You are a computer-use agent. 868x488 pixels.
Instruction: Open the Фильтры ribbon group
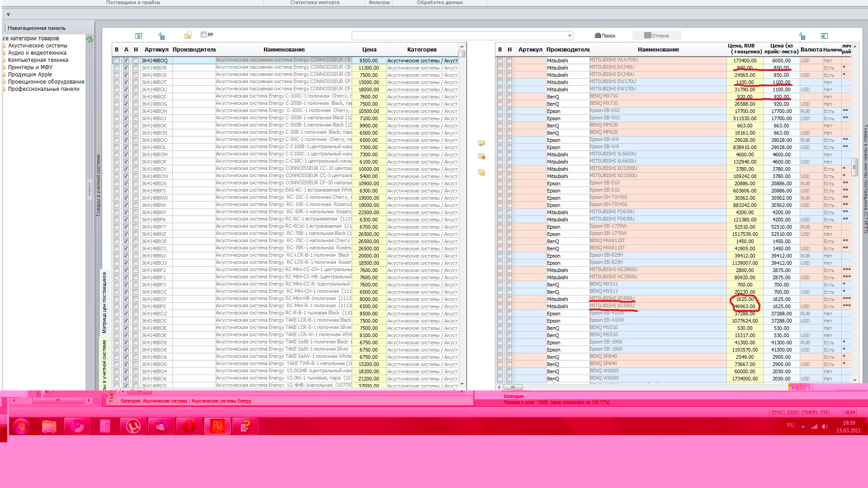pos(379,3)
